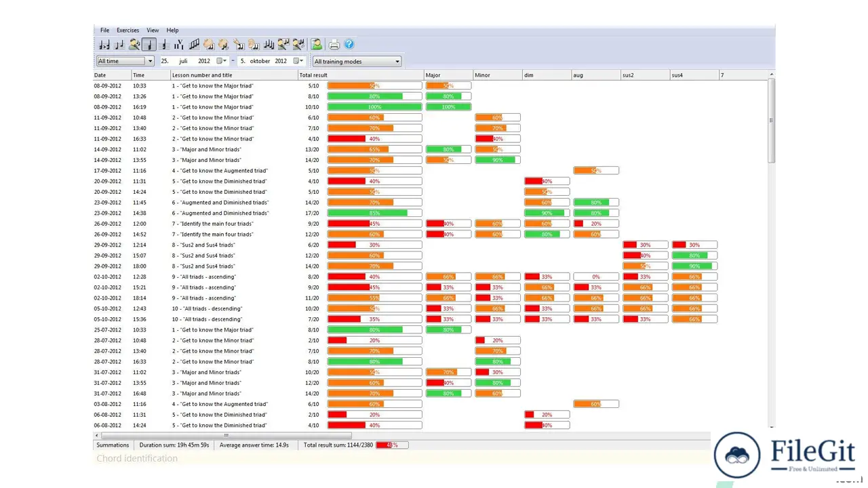Open the interval singing exercise icon
Viewport: 868px width, 488px height.
coord(134,45)
